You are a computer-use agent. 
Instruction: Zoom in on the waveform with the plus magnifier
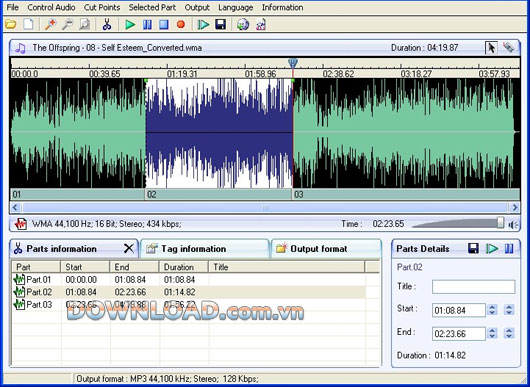click(x=50, y=24)
